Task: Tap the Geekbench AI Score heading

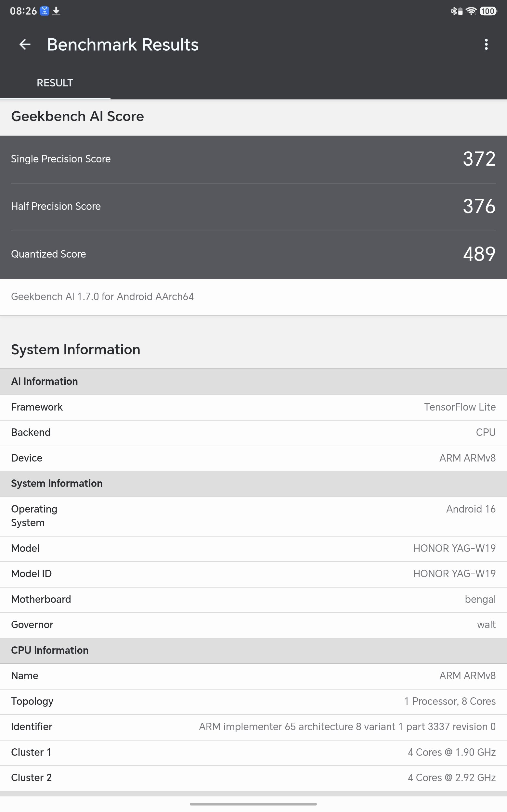Action: click(77, 116)
